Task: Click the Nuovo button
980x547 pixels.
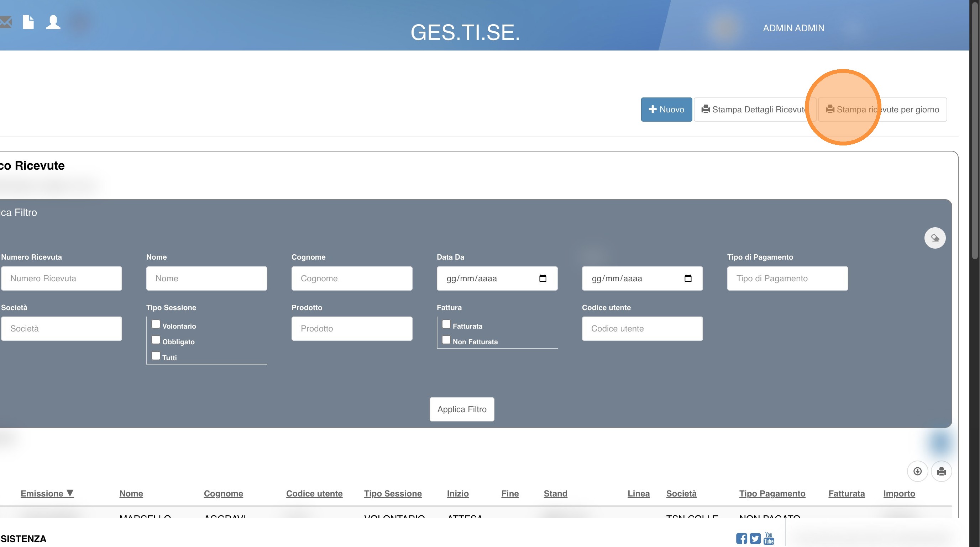Action: click(666, 110)
